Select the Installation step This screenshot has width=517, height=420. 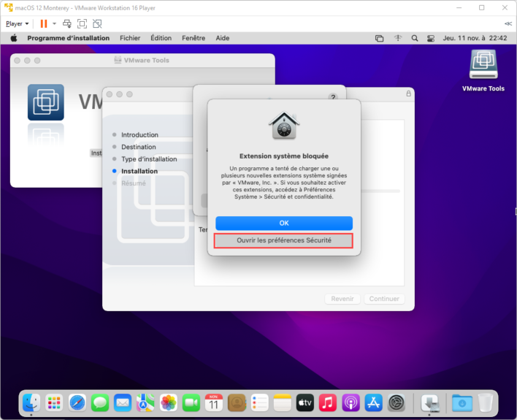(139, 171)
